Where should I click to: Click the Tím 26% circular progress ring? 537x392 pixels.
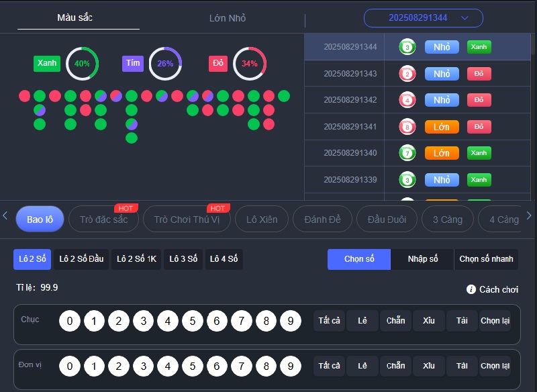coord(165,64)
